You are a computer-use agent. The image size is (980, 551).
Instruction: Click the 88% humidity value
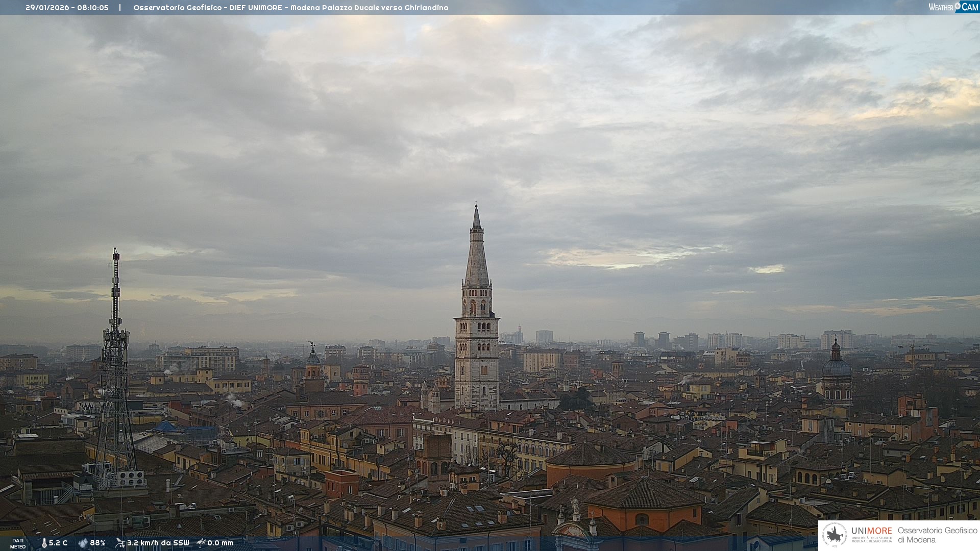[x=97, y=543]
